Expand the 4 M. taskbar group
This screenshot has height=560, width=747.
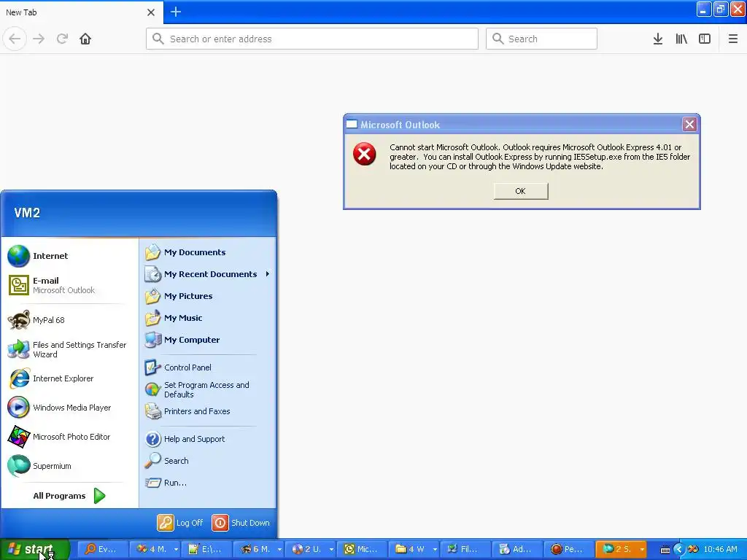click(155, 549)
